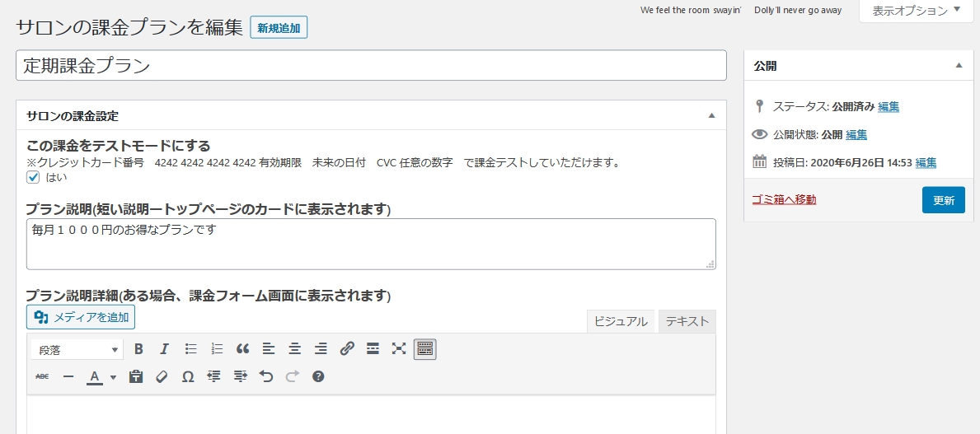
Task: Click the "Dolly'll never go away" text
Action: click(798, 10)
